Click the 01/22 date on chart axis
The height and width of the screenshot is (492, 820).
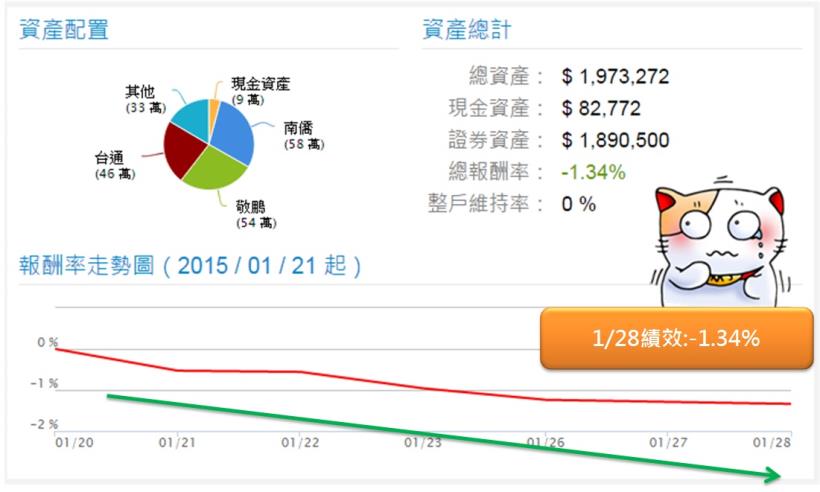point(300,443)
